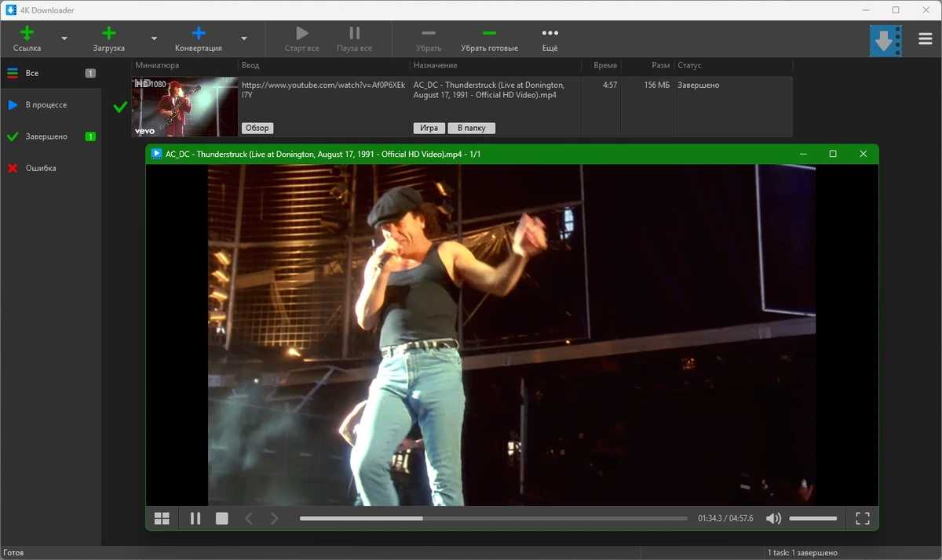
Task: Click the player seek progress bar
Action: tap(494, 518)
